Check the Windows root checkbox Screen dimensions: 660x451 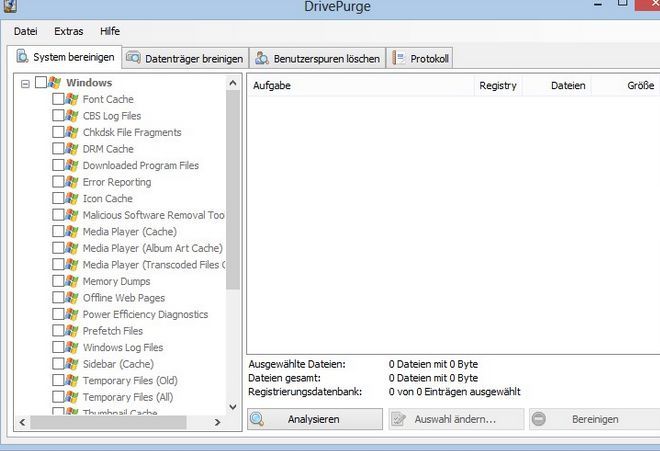pyautogui.click(x=41, y=82)
